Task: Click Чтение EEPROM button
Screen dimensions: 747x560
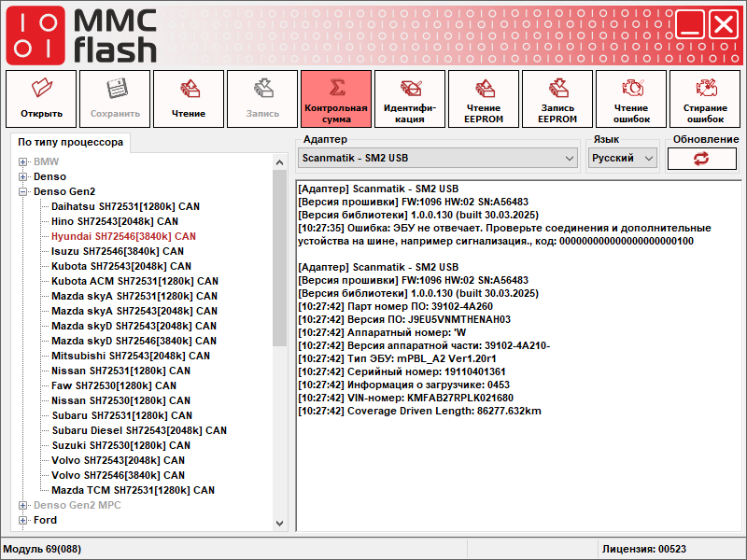Action: [484, 99]
